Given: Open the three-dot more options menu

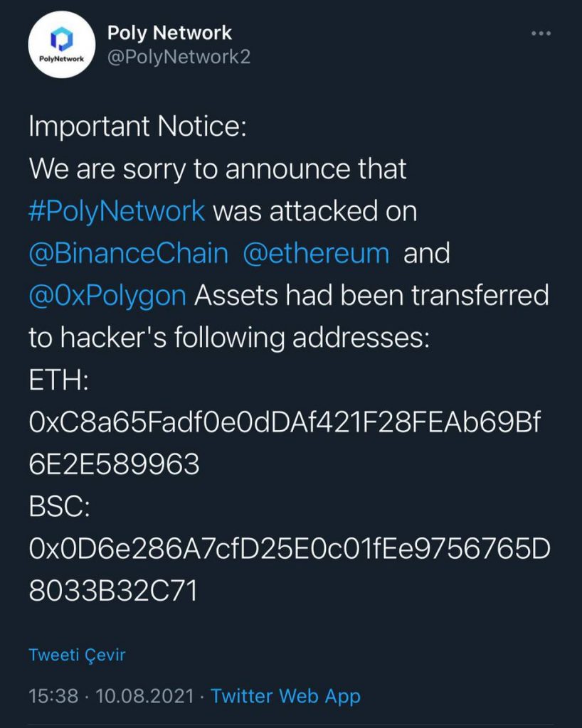Looking at the screenshot, I should [541, 33].
